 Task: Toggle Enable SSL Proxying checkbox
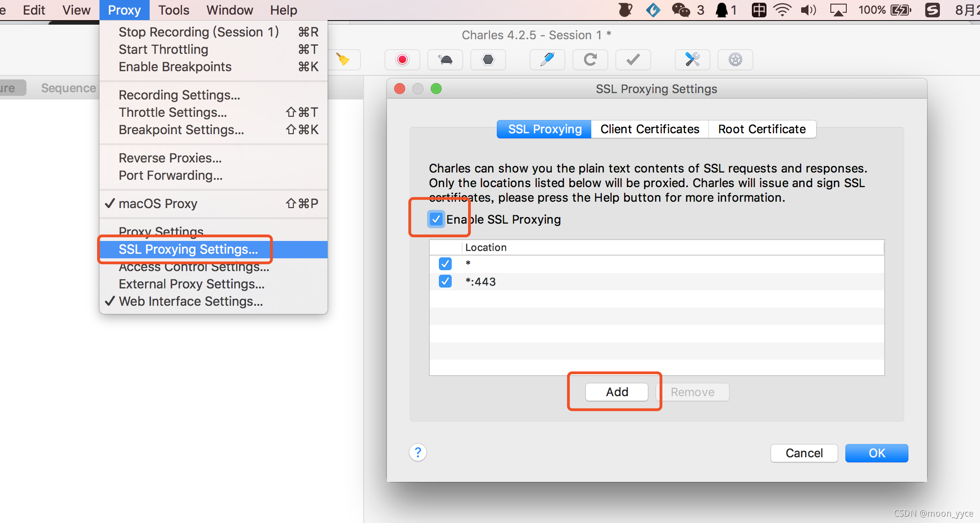tap(436, 220)
